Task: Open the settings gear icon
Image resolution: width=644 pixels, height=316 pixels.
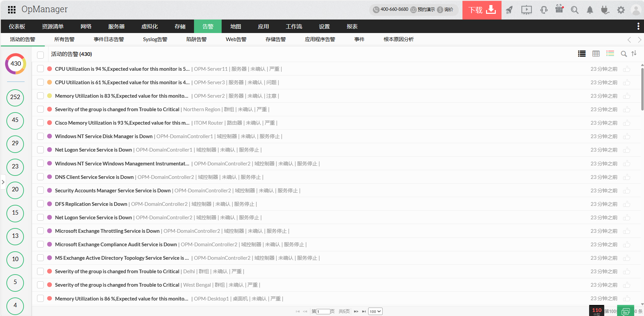Action: point(621,10)
